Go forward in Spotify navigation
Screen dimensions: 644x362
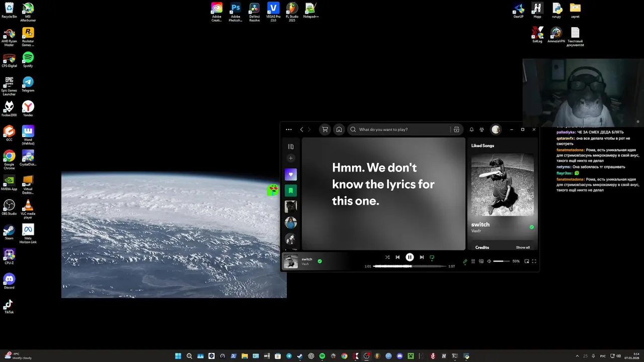tap(309, 129)
